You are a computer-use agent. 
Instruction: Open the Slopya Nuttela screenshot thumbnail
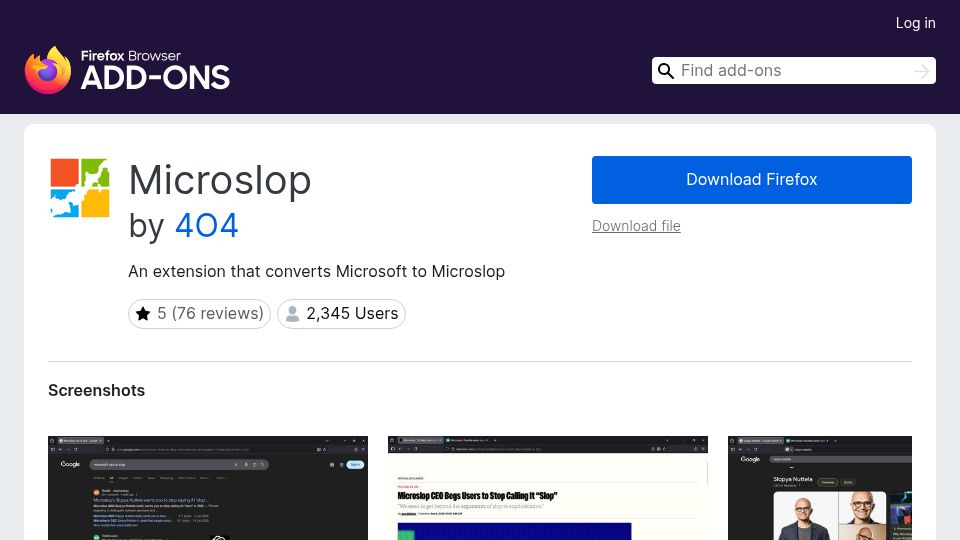[x=820, y=488]
